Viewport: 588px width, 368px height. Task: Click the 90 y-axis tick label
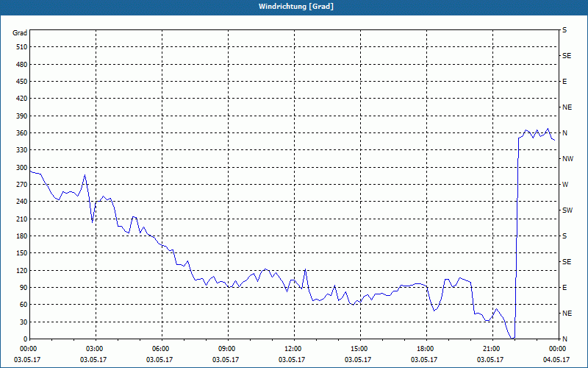click(x=24, y=288)
